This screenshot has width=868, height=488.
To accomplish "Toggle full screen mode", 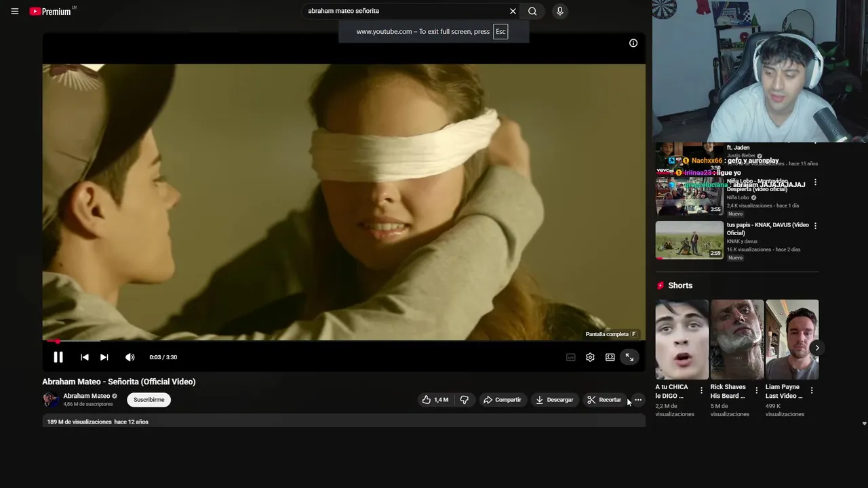I will tap(629, 357).
